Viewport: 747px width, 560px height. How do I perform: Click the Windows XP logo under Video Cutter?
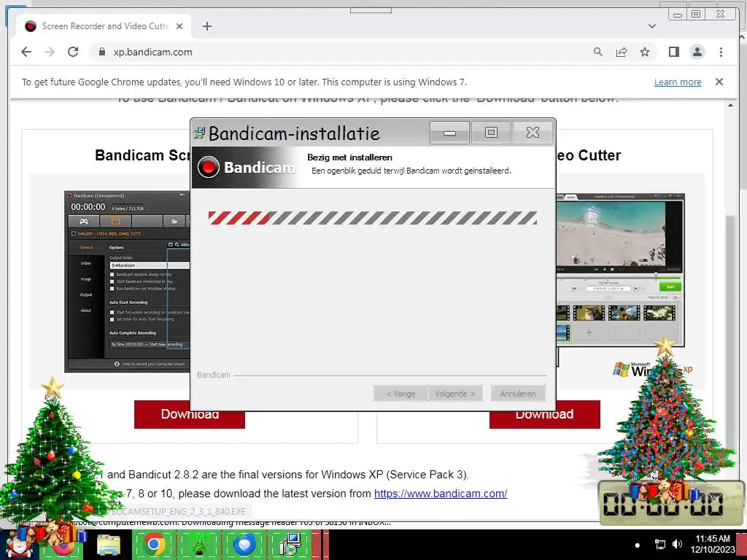tap(651, 369)
